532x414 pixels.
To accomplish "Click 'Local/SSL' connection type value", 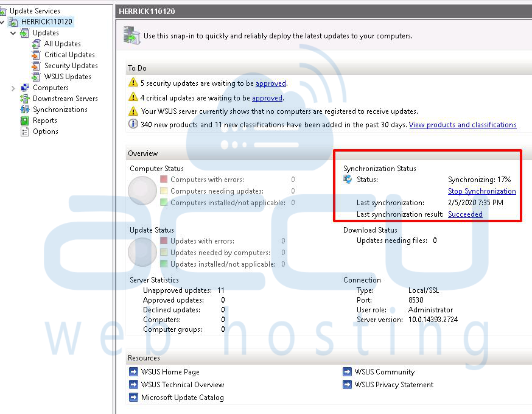I will click(x=424, y=290).
